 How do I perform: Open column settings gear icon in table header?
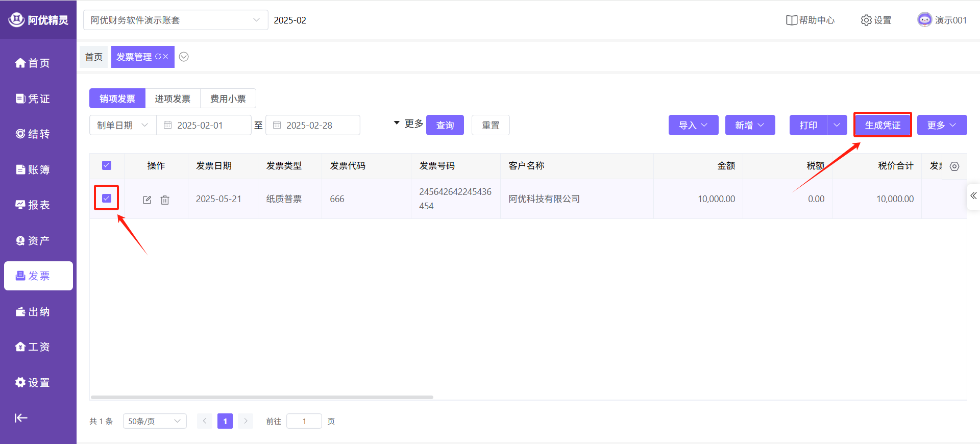tap(954, 166)
